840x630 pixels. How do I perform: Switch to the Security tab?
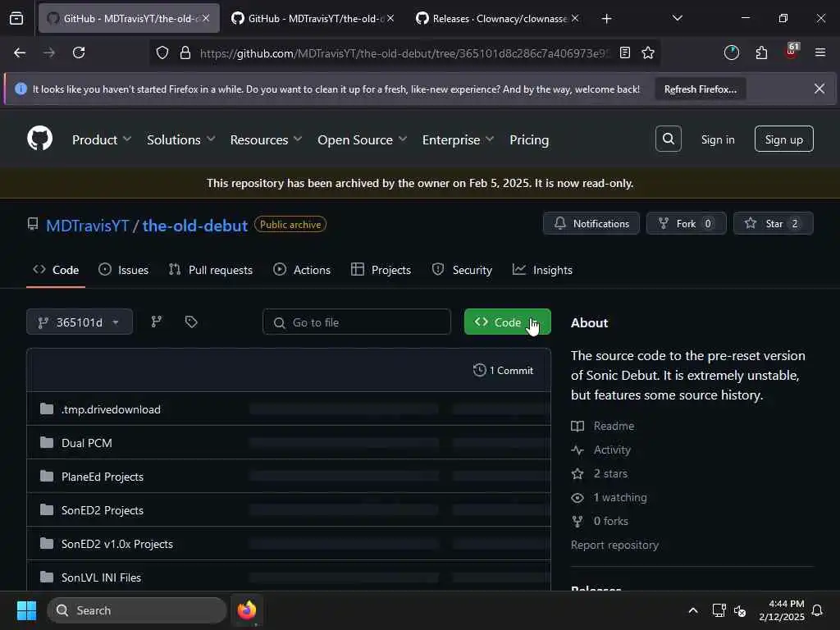[x=462, y=270]
